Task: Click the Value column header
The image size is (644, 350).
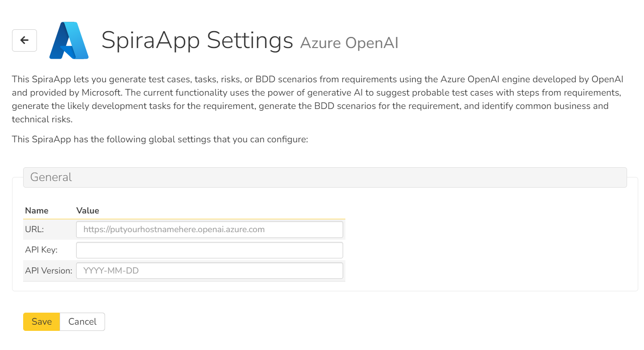Action: [87, 210]
